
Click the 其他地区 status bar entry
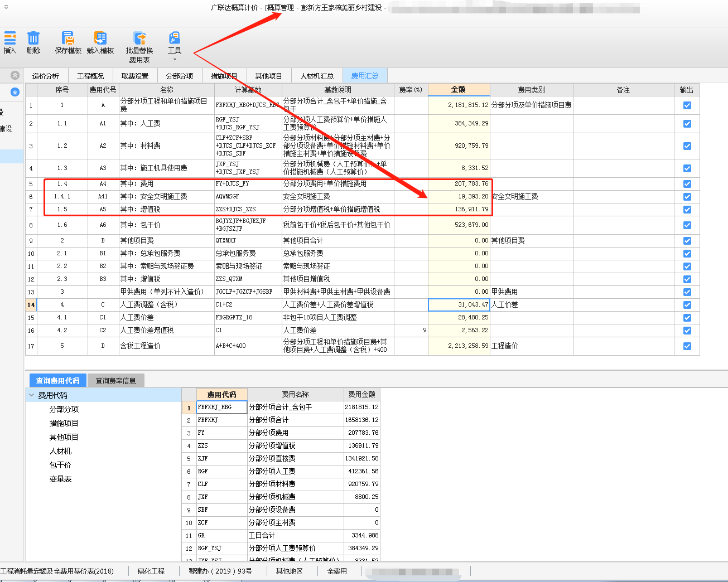coord(289,571)
